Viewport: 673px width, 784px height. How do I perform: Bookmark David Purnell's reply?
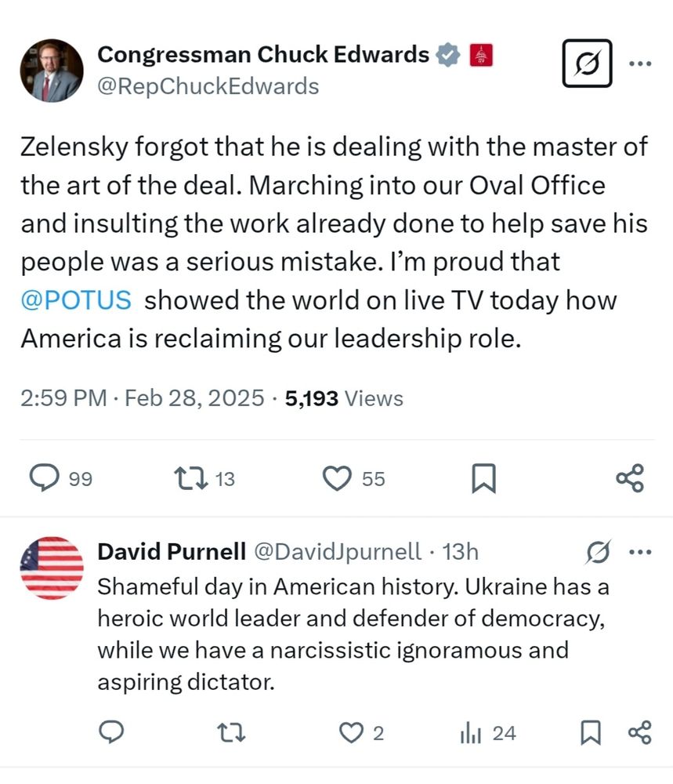point(590,732)
